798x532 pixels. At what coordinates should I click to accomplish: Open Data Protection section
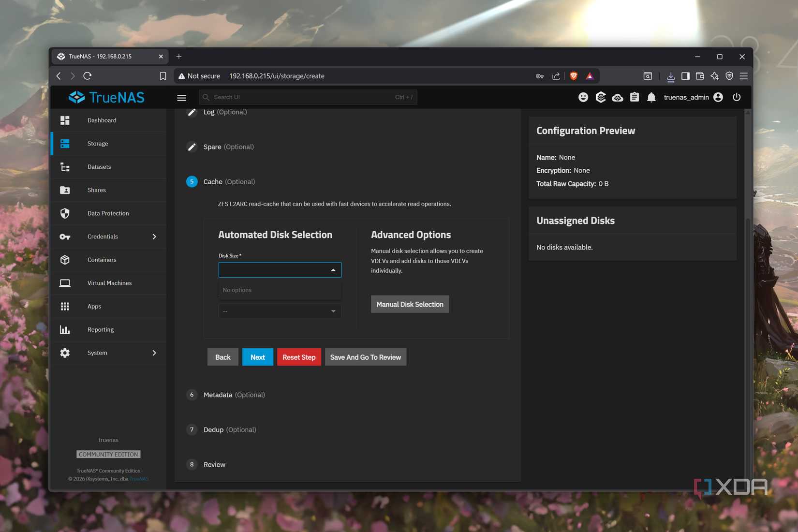tap(109, 213)
